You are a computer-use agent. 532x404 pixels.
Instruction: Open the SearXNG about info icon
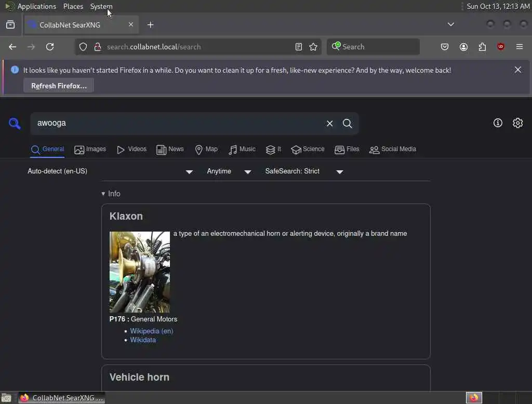[x=497, y=123]
